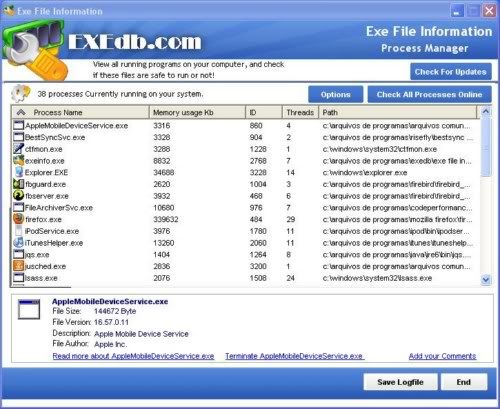Screen dimensions: 500x409
Task: Click the scrollbar up arrow
Action: [486, 112]
